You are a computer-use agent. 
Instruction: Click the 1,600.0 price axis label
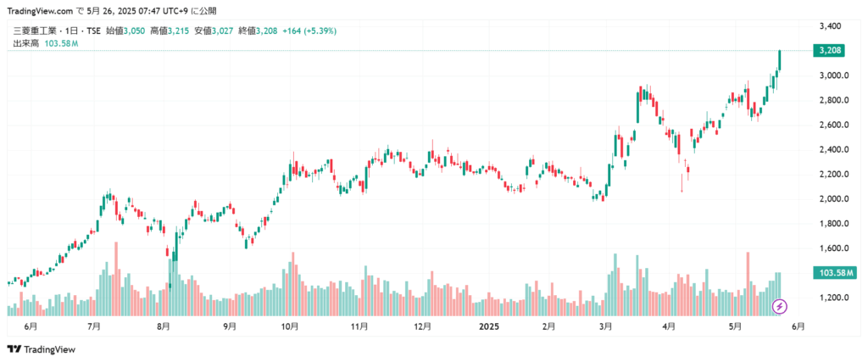tap(833, 248)
